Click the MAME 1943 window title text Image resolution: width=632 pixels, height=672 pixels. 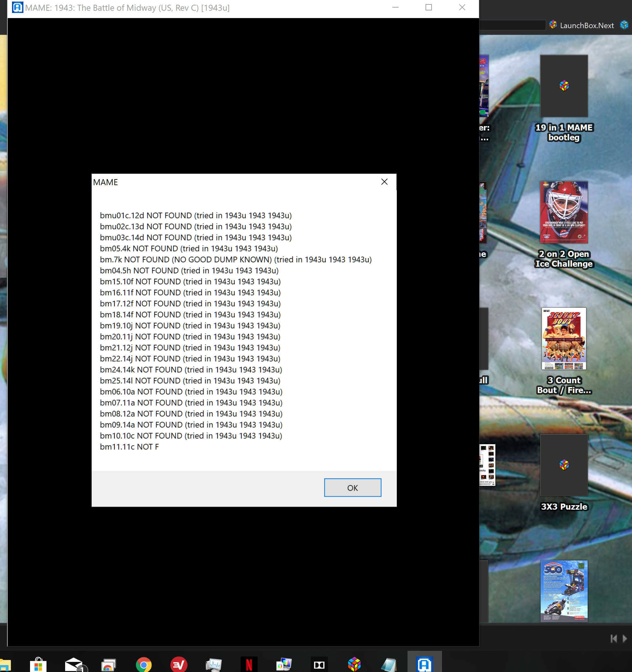127,8
